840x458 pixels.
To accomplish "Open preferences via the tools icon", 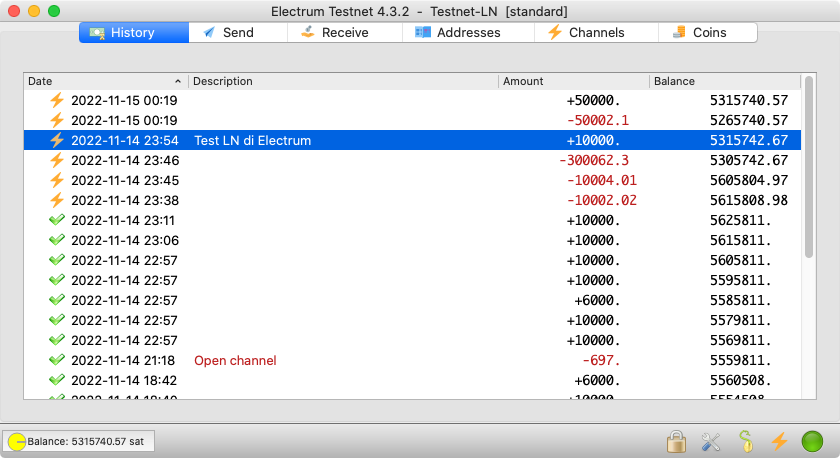I will [711, 441].
